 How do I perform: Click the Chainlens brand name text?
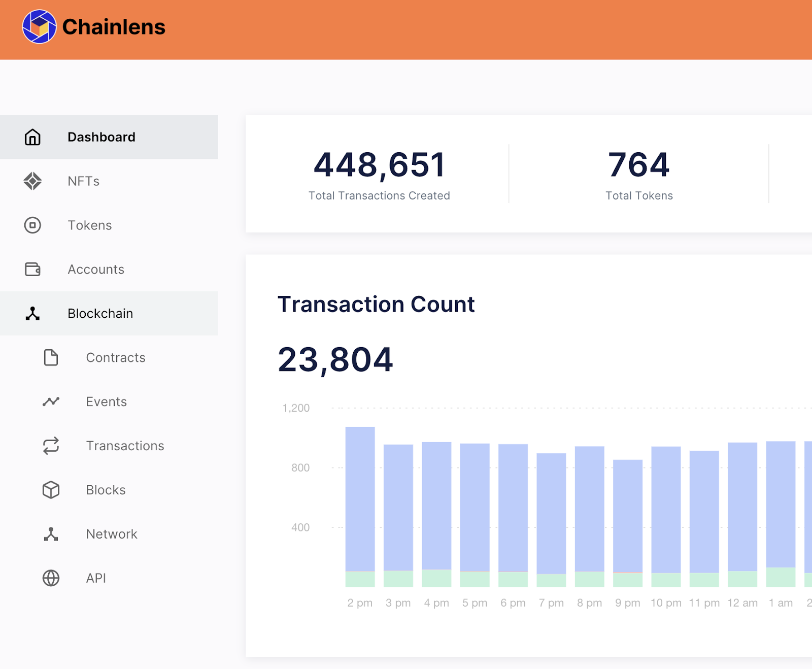click(114, 27)
